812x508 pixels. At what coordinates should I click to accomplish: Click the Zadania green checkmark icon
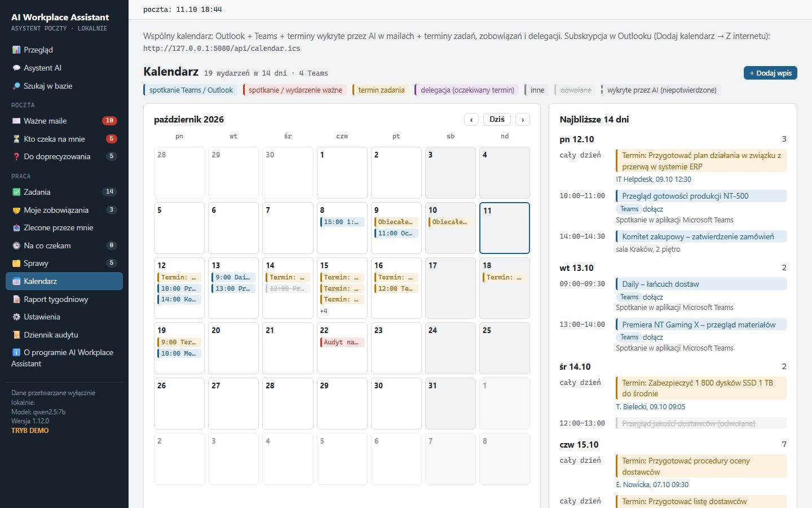16,192
